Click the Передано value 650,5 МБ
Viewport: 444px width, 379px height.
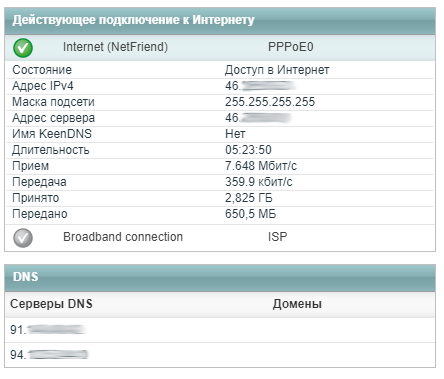pyautogui.click(x=251, y=214)
